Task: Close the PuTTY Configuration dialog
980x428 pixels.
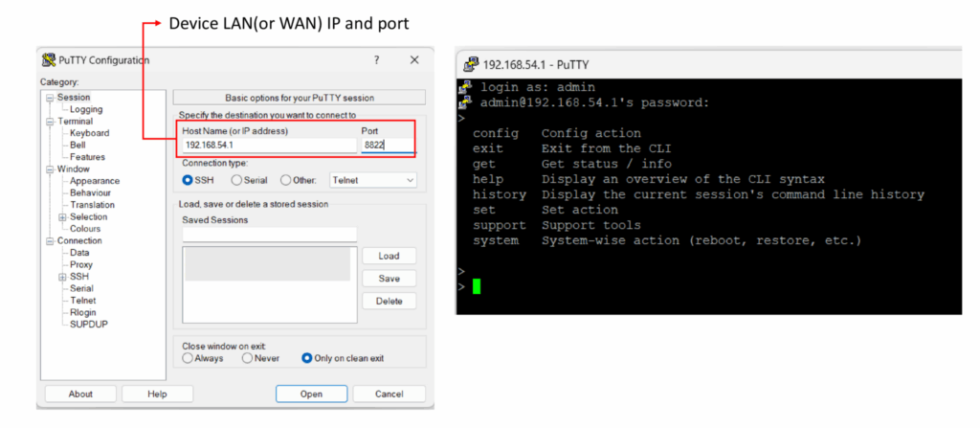Action: pyautogui.click(x=414, y=60)
